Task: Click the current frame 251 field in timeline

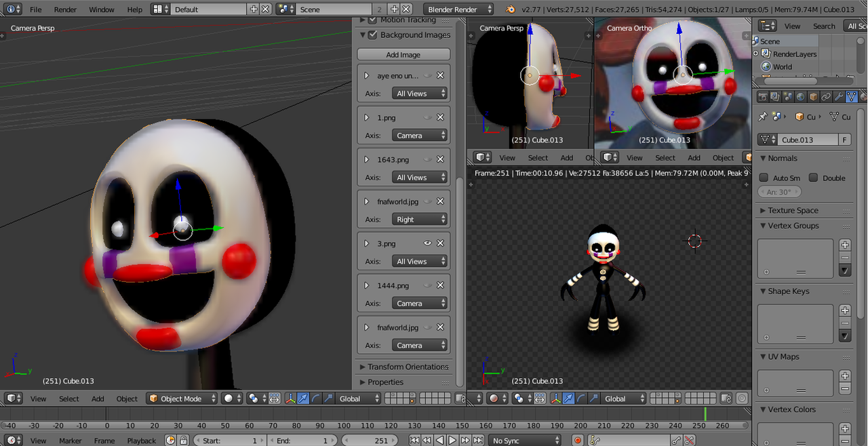Action: tap(370, 441)
